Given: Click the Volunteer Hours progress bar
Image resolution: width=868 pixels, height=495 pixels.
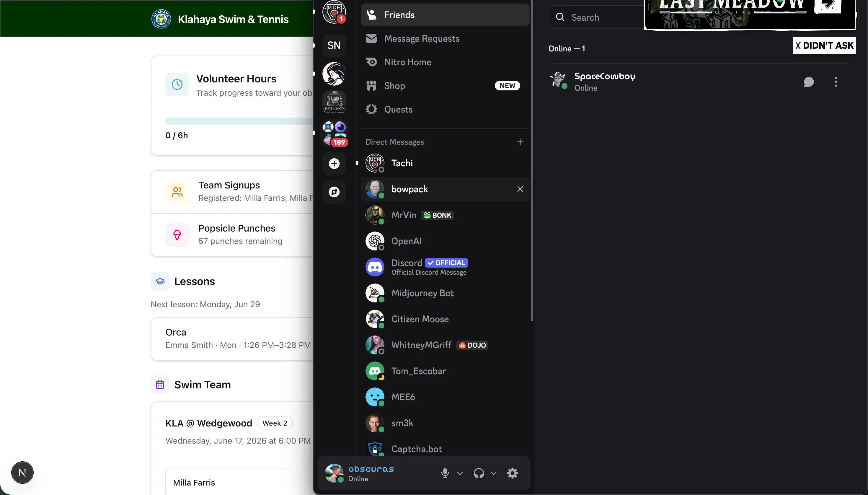Looking at the screenshot, I should point(239,121).
